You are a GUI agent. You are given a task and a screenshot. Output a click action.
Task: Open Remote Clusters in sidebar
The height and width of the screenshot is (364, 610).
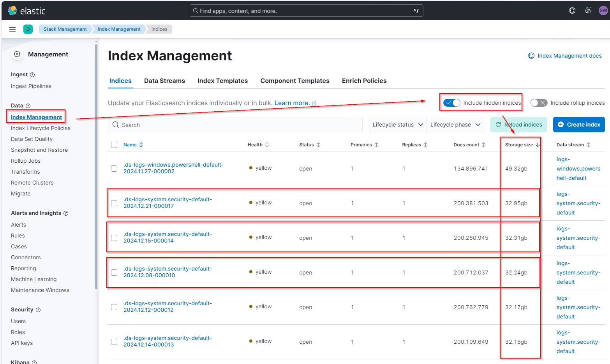coord(32,183)
